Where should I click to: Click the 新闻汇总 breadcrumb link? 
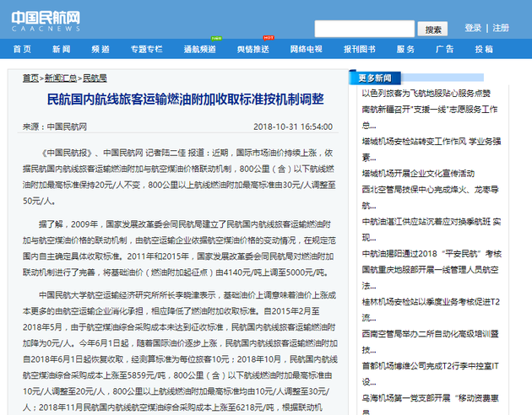point(61,78)
